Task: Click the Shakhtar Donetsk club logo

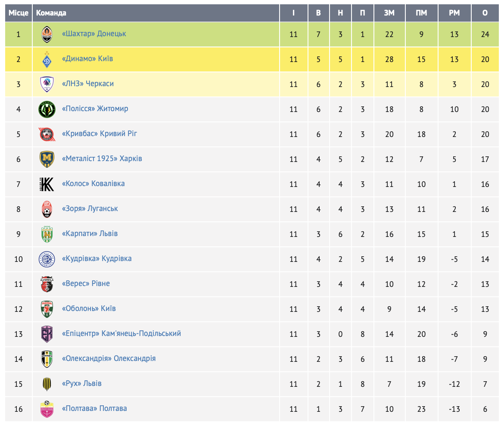Action: click(x=47, y=34)
